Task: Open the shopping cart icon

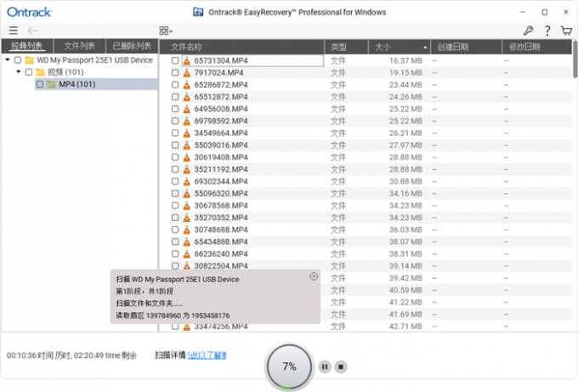Action: 566,31
